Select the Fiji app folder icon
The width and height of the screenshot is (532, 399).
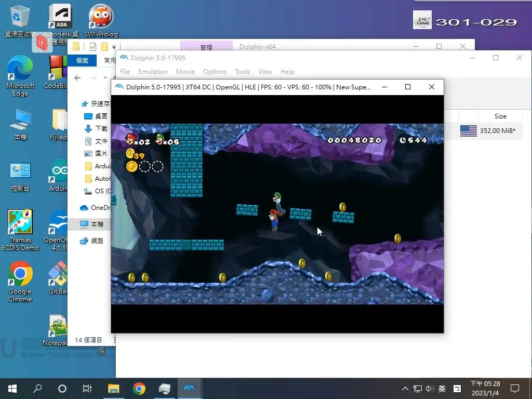59,125
